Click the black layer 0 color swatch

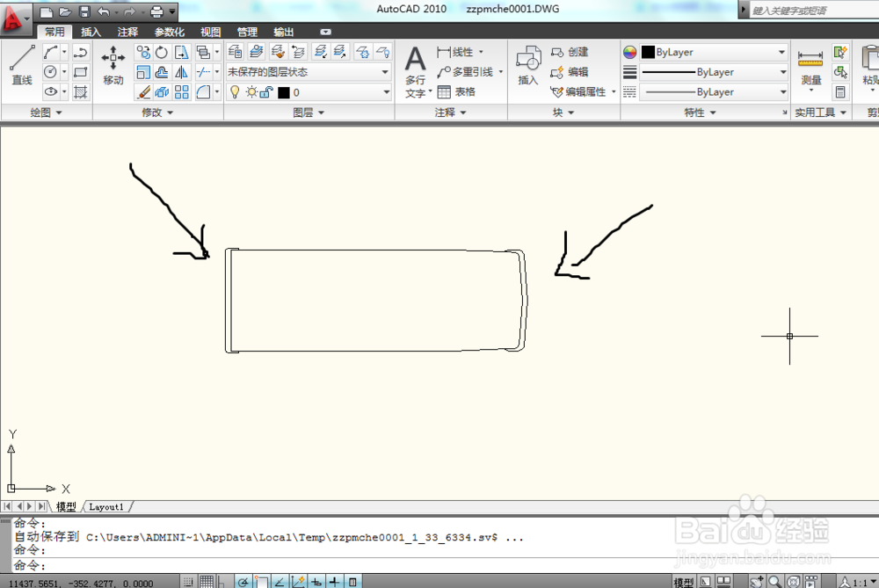284,92
